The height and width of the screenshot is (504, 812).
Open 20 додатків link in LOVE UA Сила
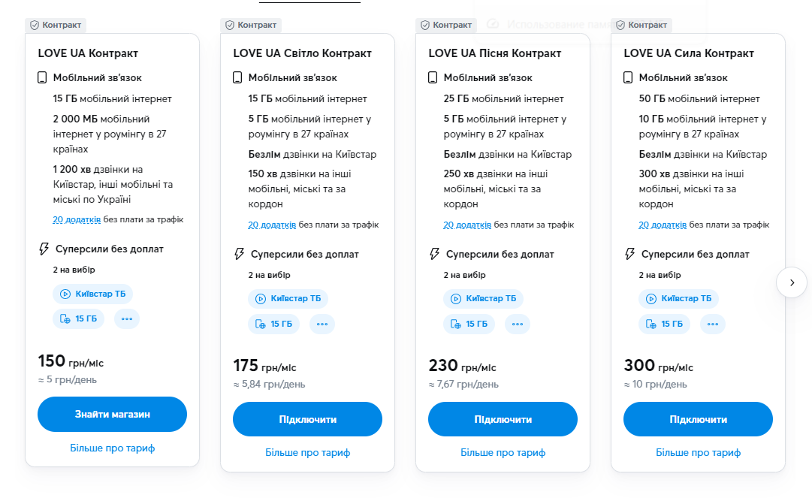[663, 225]
